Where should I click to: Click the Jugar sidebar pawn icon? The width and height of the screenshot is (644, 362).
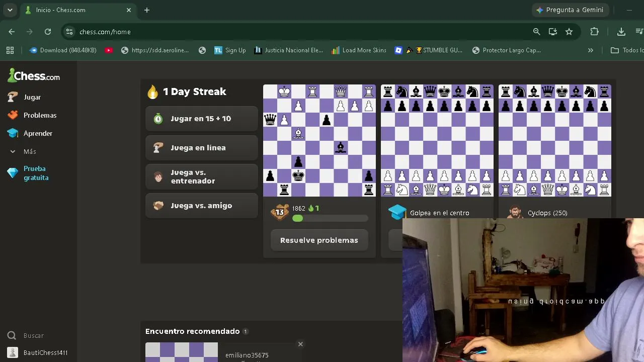pos(13,97)
